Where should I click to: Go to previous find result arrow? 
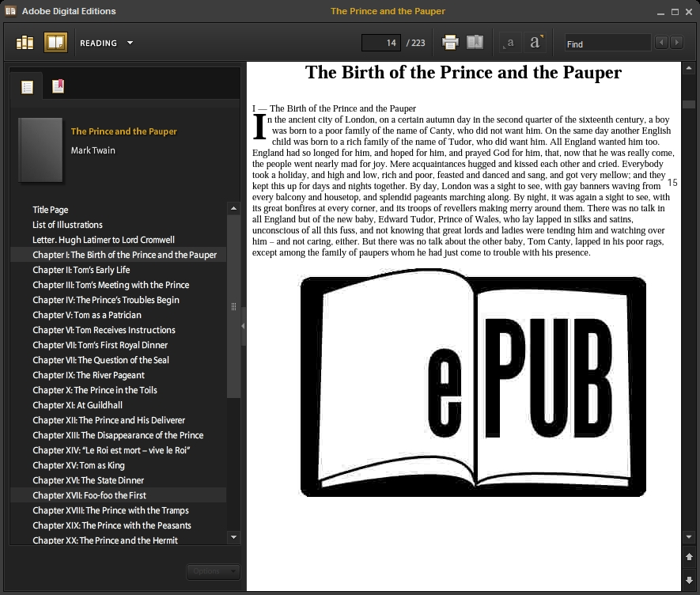661,43
